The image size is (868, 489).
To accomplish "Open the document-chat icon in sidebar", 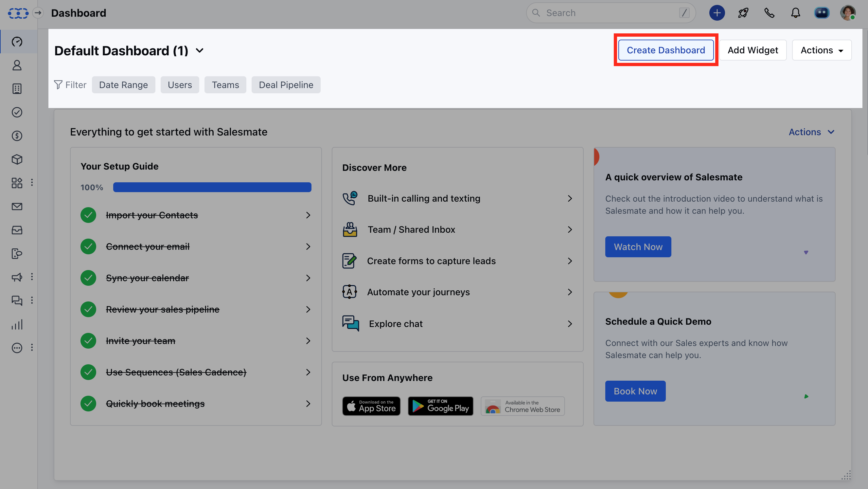I will [17, 253].
